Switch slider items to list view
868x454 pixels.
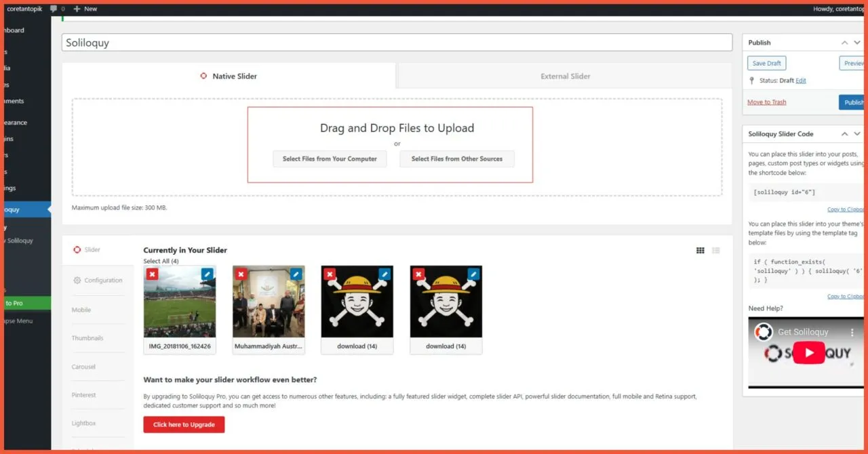click(x=716, y=251)
